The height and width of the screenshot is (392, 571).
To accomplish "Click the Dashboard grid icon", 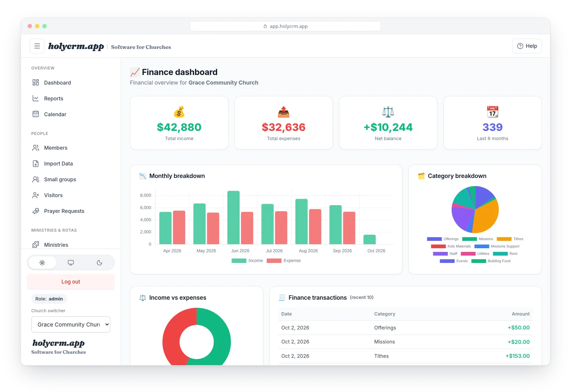I will (36, 82).
